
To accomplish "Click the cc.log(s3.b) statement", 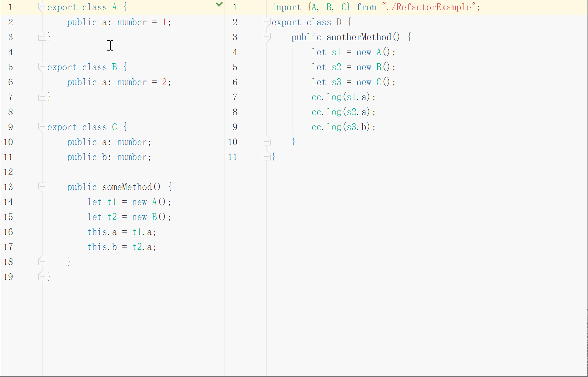I will click(344, 127).
